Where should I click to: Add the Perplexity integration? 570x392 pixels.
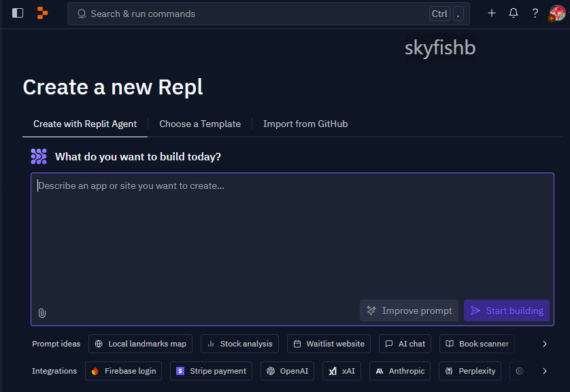pos(470,371)
